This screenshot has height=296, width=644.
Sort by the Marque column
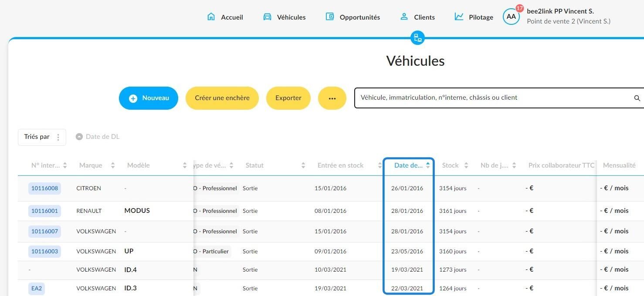click(x=97, y=165)
